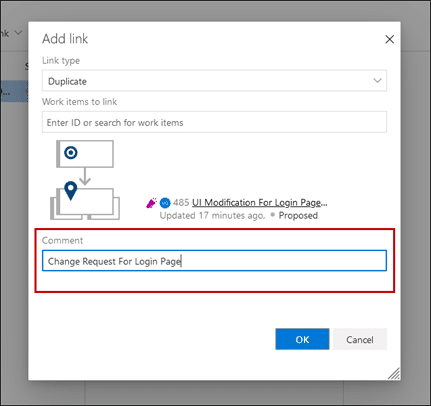The image size is (431, 406).
Task: Click the location pin duplicate item icon
Action: coord(71,191)
